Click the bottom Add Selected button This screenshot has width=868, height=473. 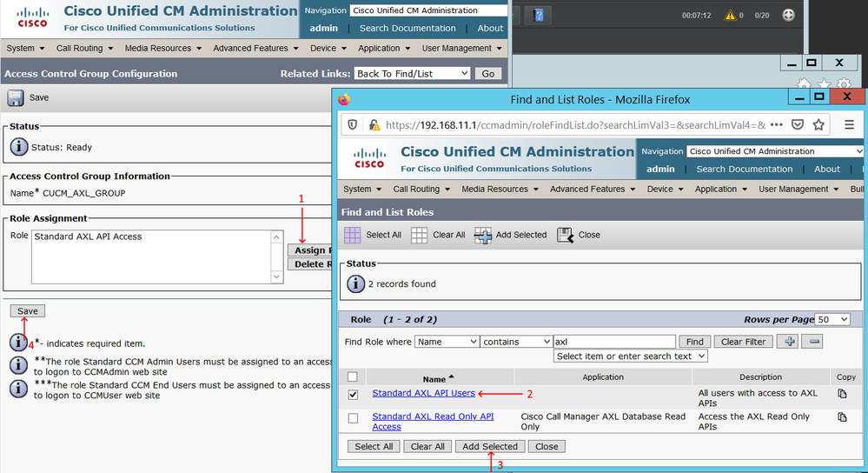point(490,446)
